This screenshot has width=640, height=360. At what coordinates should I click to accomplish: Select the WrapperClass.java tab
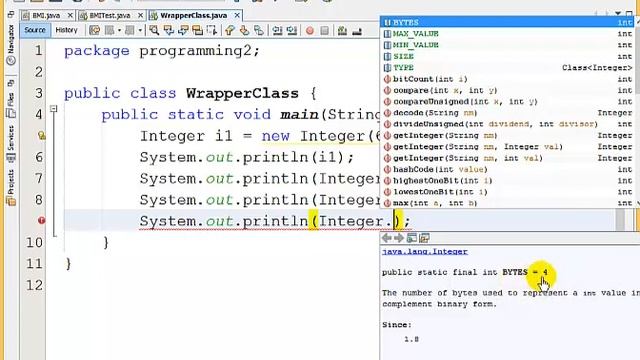click(x=193, y=16)
